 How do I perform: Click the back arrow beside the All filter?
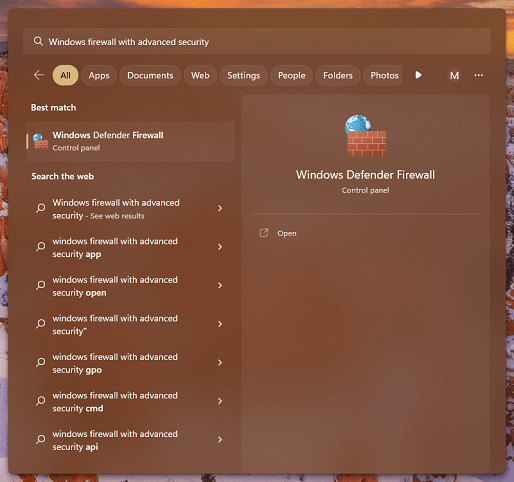(x=39, y=75)
